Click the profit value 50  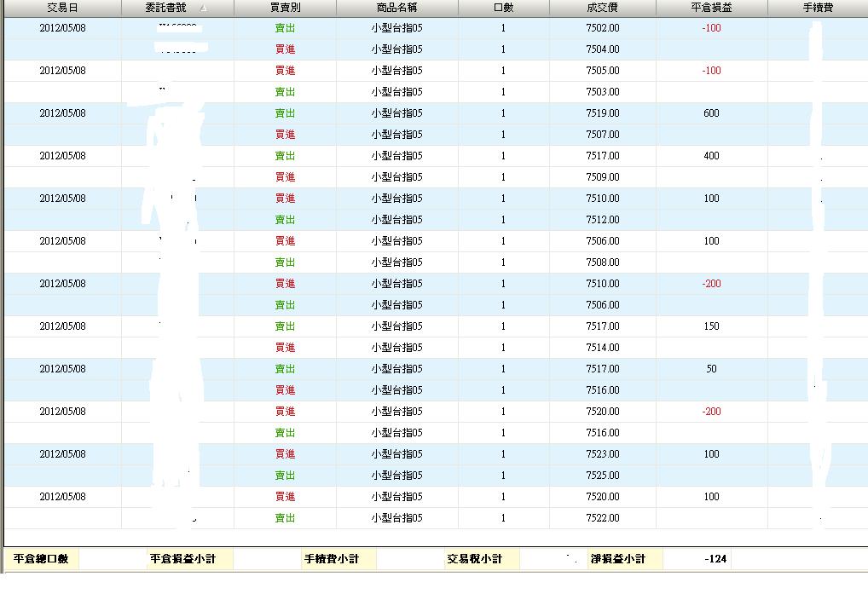pyautogui.click(x=711, y=368)
